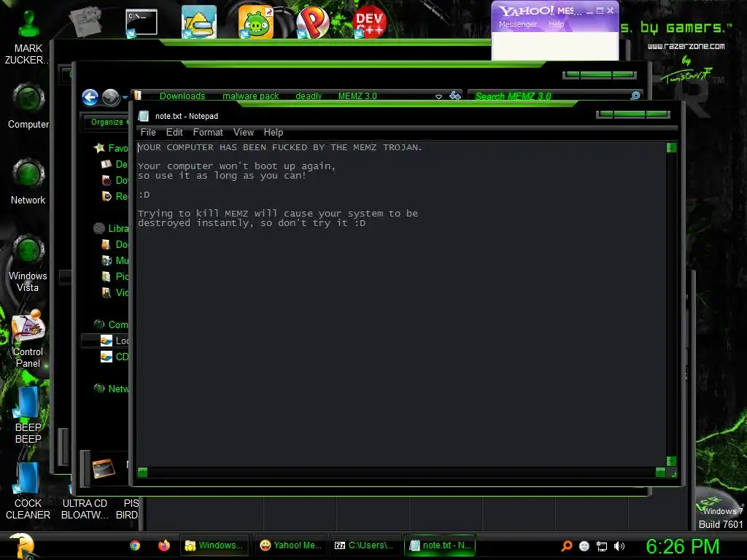This screenshot has height=560, width=747.
Task: Open the Organize dropdown in Explorer
Action: pos(109,122)
